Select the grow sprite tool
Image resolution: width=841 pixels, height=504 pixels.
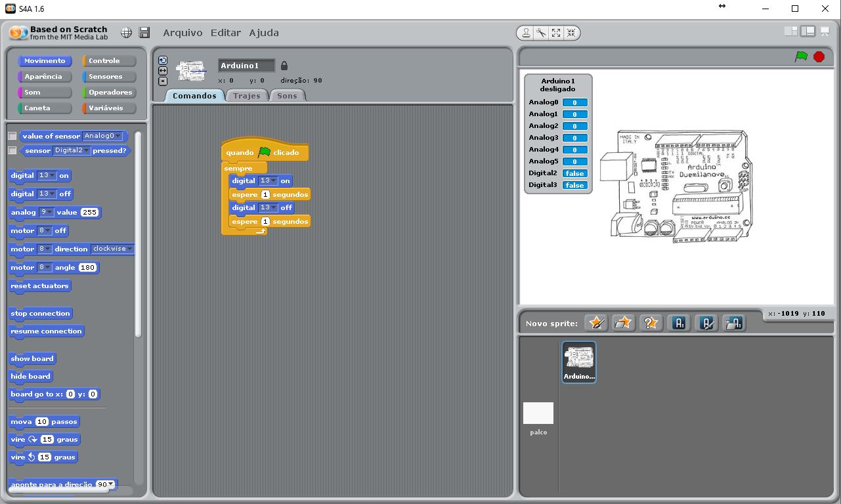coord(557,33)
